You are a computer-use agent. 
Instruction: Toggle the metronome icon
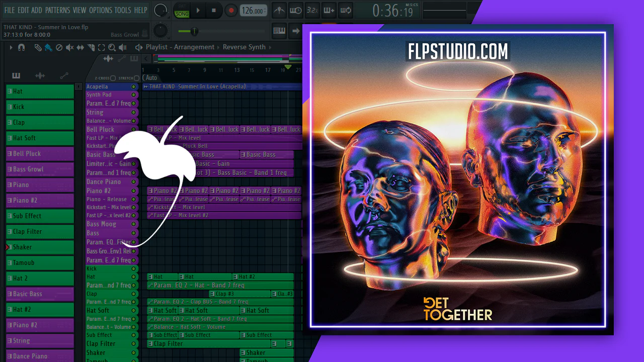[278, 10]
